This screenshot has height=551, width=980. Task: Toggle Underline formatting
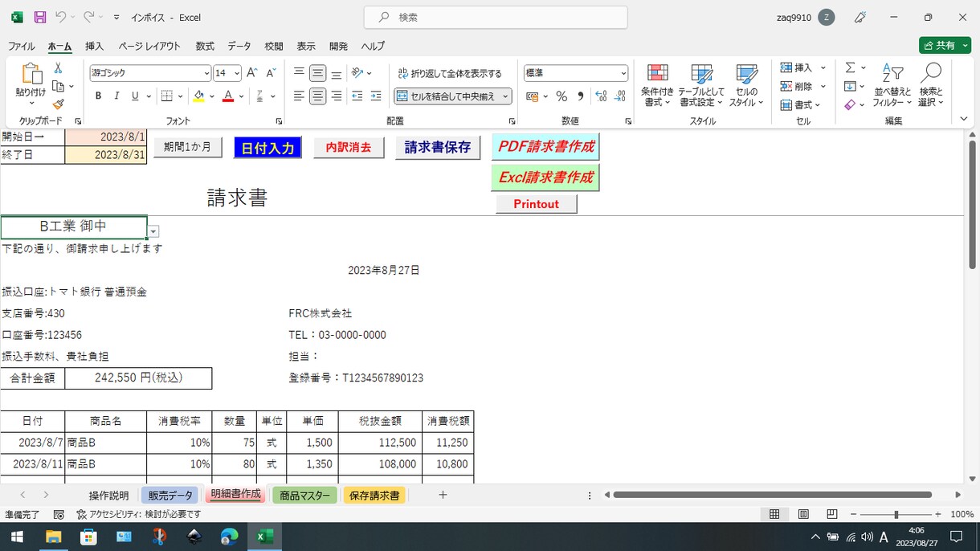135,96
